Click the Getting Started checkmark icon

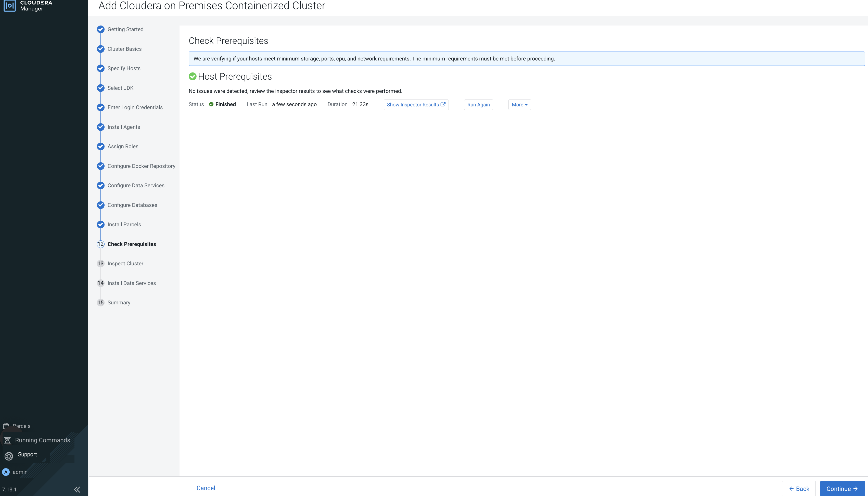pyautogui.click(x=100, y=29)
